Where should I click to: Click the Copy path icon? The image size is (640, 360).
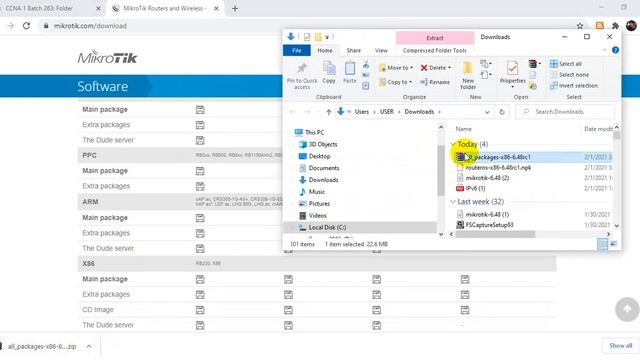[366, 75]
